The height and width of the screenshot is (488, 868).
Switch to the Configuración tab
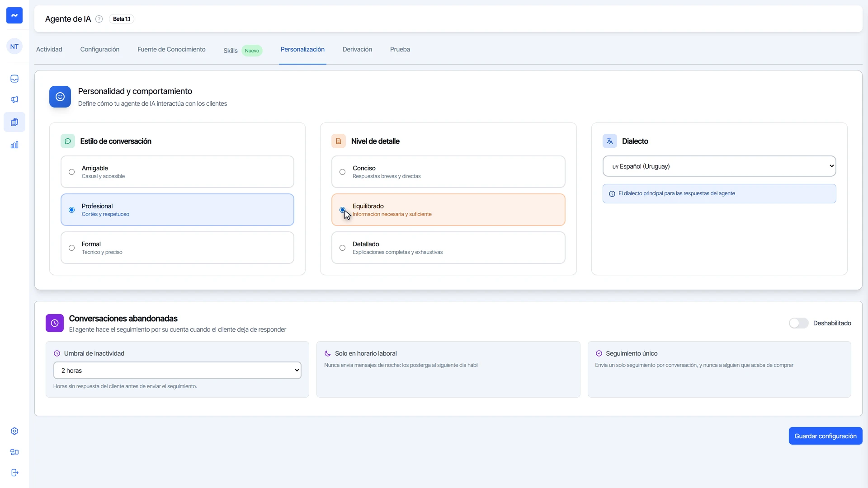tap(100, 49)
